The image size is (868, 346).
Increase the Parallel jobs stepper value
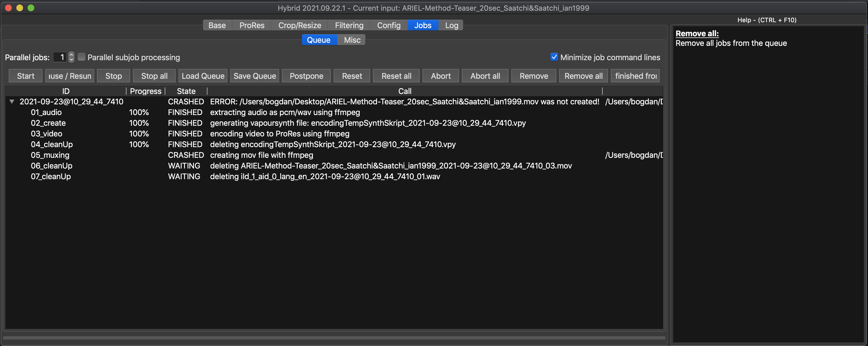pos(71,55)
